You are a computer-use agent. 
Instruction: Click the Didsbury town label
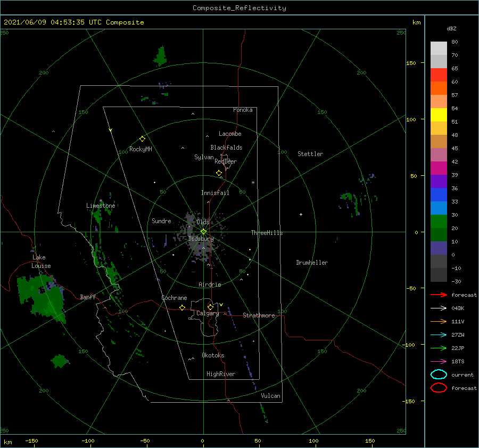201,239
